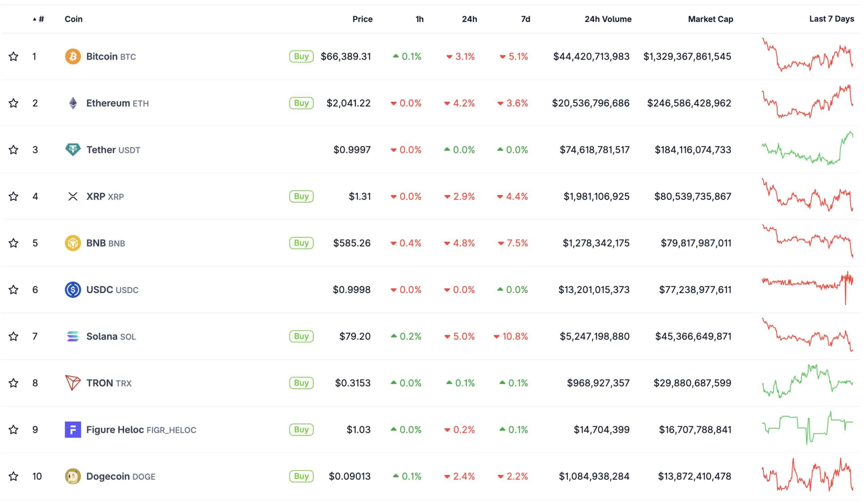Click Buy button for BNB
Image resolution: width=868 pixels, height=503 pixels.
coord(302,243)
